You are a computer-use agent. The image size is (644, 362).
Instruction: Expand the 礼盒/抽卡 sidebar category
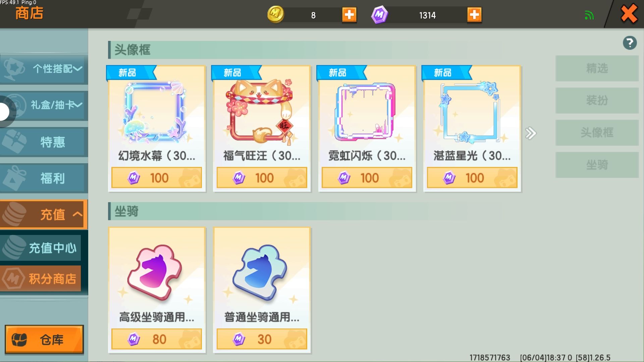(x=44, y=105)
